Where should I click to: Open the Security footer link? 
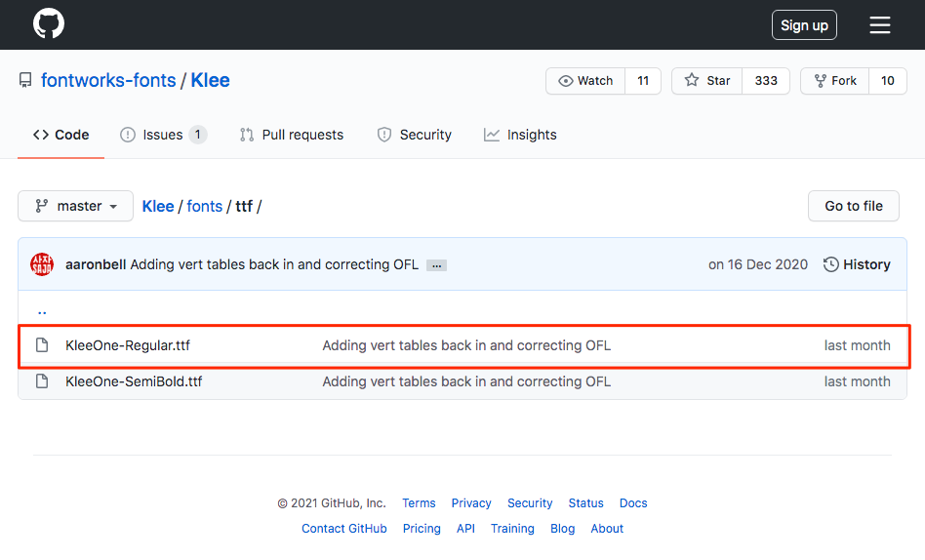(x=530, y=503)
